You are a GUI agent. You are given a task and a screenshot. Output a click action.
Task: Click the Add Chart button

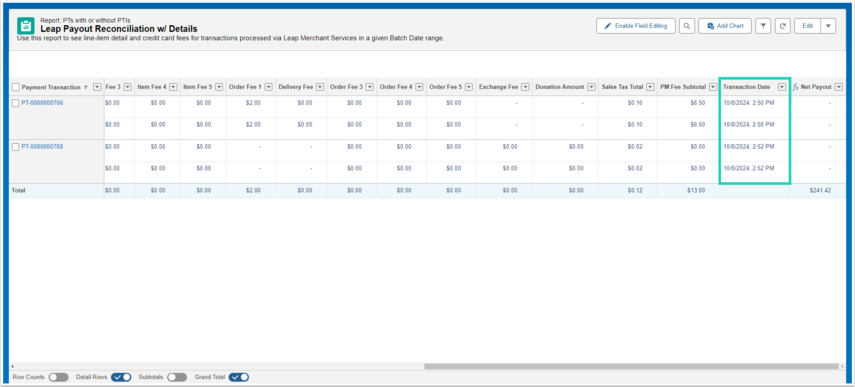[725, 26]
